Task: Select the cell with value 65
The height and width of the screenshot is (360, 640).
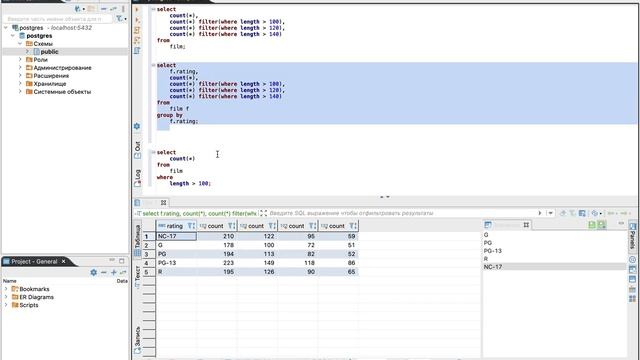Action: pyautogui.click(x=338, y=272)
